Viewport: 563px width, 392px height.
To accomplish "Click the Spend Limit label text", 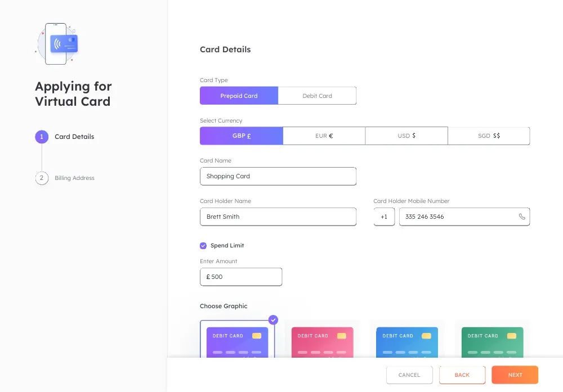I will point(227,245).
